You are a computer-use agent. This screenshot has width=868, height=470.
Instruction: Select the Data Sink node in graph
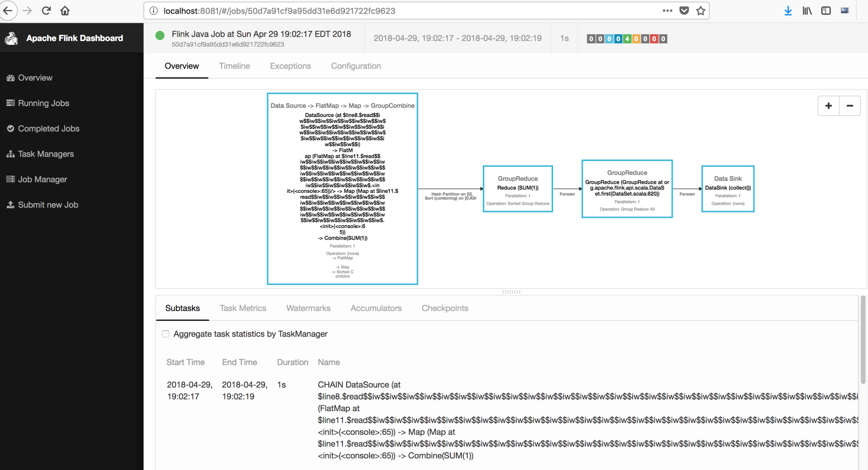pos(728,189)
